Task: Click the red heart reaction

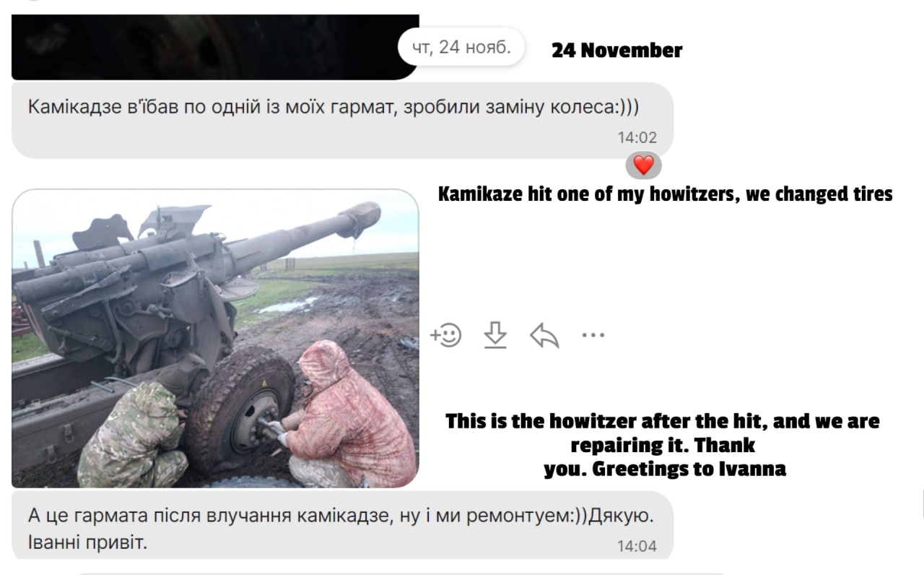Action: coord(643,165)
